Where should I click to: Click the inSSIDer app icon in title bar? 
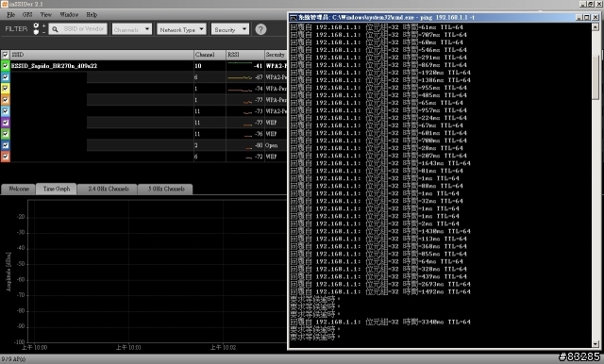[4, 4]
